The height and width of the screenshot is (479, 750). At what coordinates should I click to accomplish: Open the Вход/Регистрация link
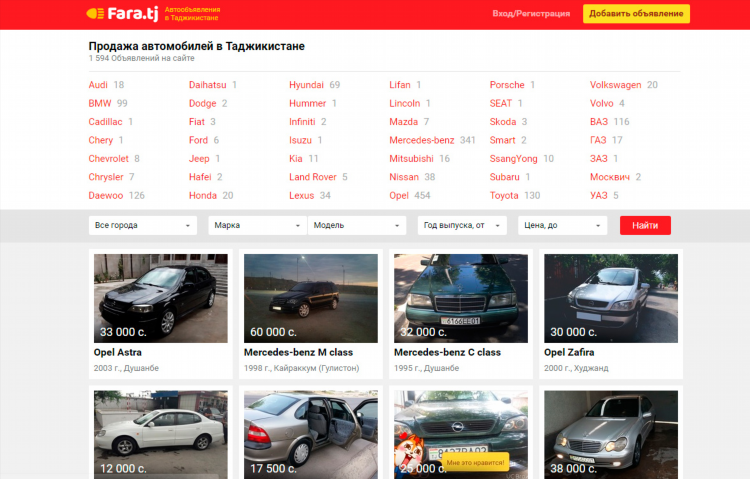[531, 13]
